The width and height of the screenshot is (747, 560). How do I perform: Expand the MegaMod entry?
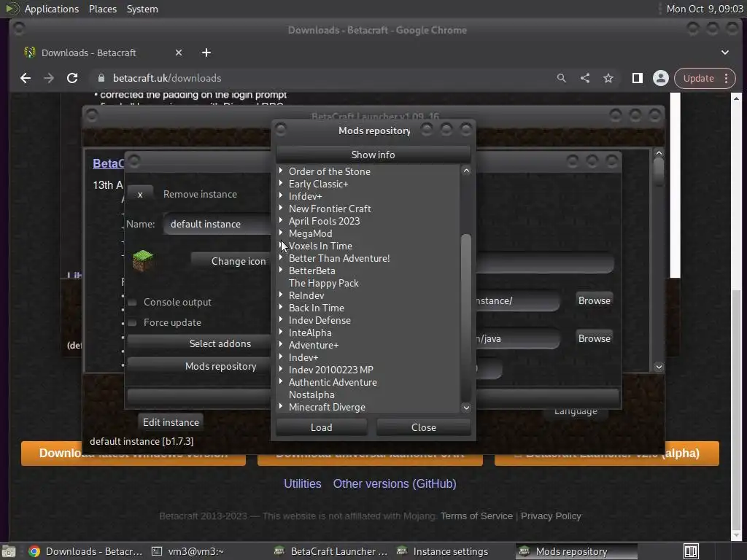coord(281,233)
